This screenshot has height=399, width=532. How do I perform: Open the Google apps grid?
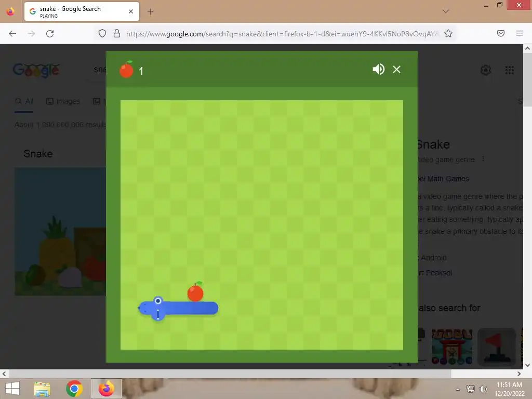point(509,70)
